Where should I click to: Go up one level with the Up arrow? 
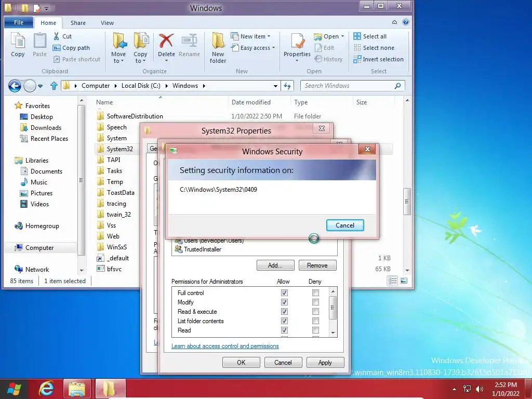(54, 86)
